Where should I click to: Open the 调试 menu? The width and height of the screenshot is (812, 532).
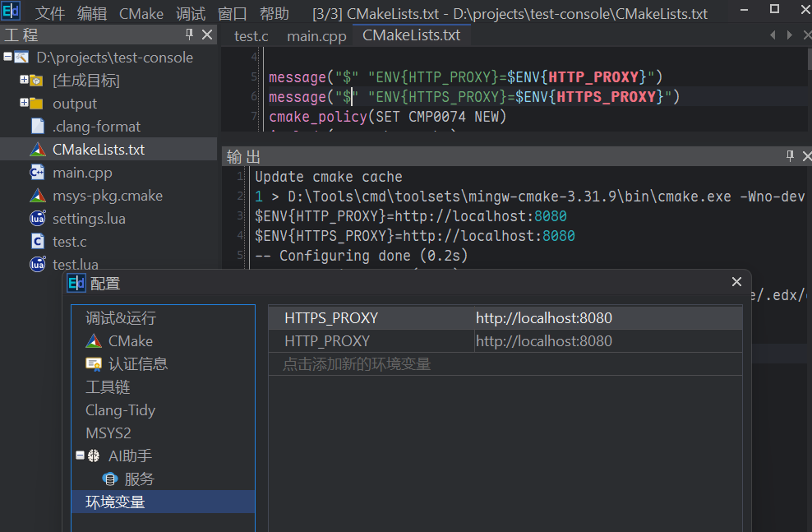(191, 14)
